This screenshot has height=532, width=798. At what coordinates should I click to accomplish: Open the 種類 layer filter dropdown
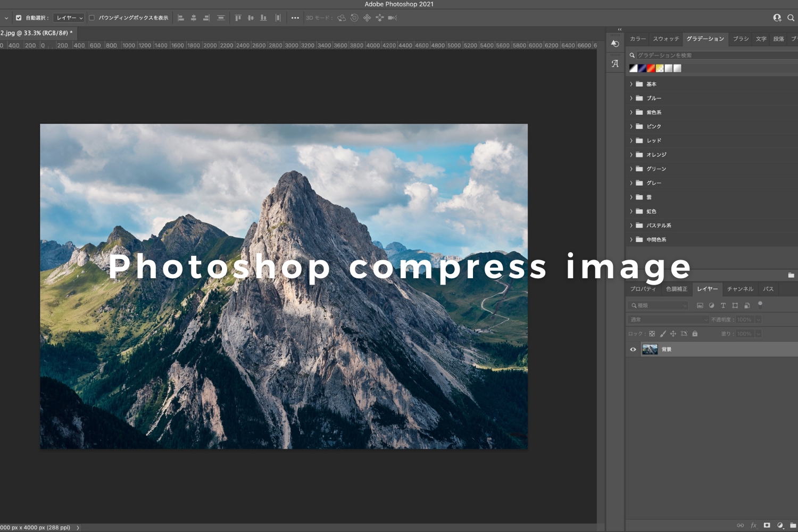coord(659,306)
